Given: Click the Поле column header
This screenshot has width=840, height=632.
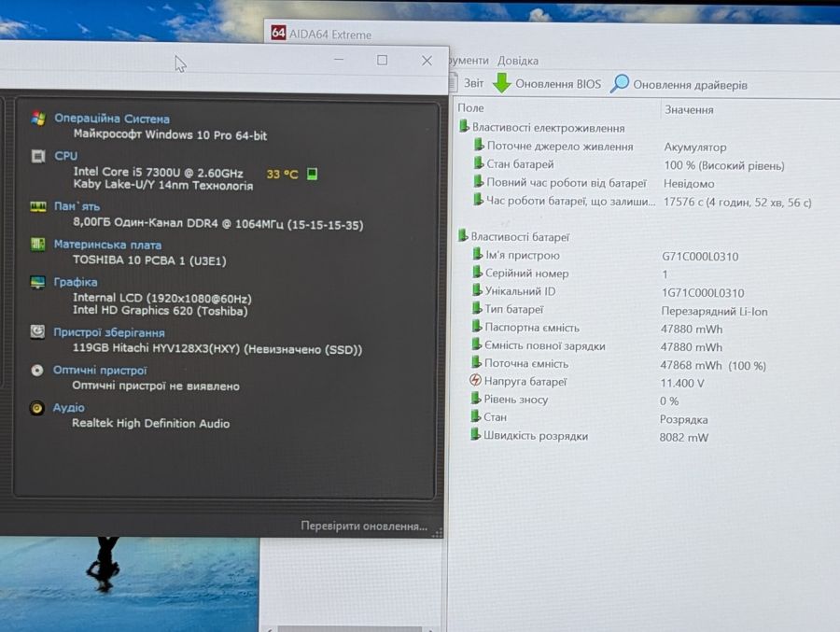Looking at the screenshot, I should tap(470, 107).
